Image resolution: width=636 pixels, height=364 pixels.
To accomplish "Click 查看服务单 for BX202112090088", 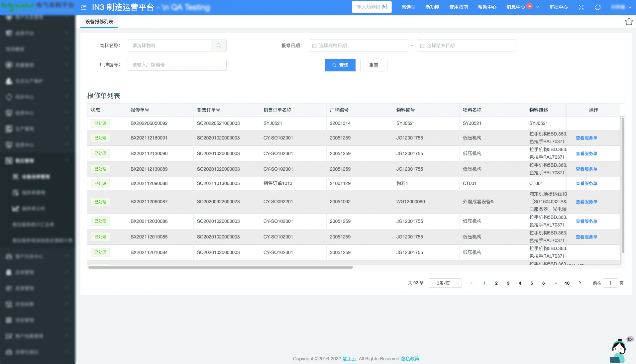I will pyautogui.click(x=586, y=183).
